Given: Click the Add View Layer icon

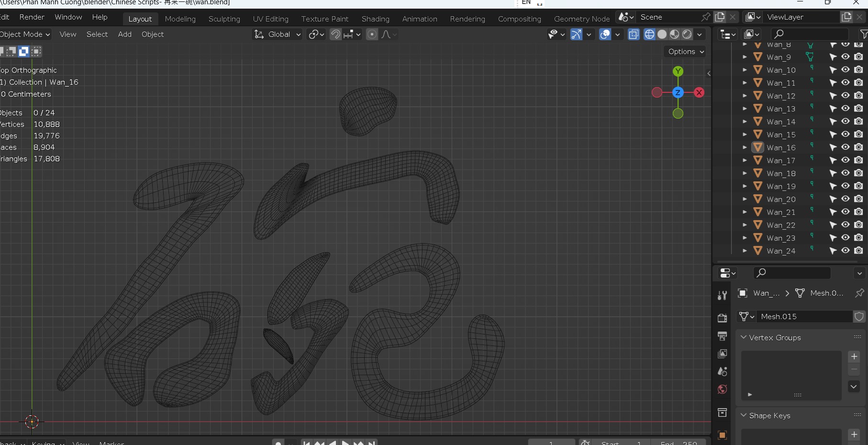Looking at the screenshot, I should 846,17.
